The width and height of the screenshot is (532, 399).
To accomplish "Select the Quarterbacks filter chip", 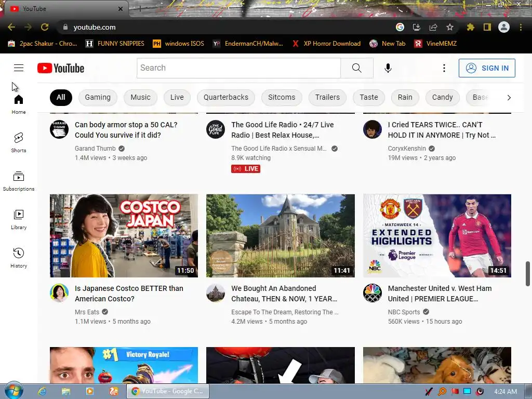I will point(226,97).
